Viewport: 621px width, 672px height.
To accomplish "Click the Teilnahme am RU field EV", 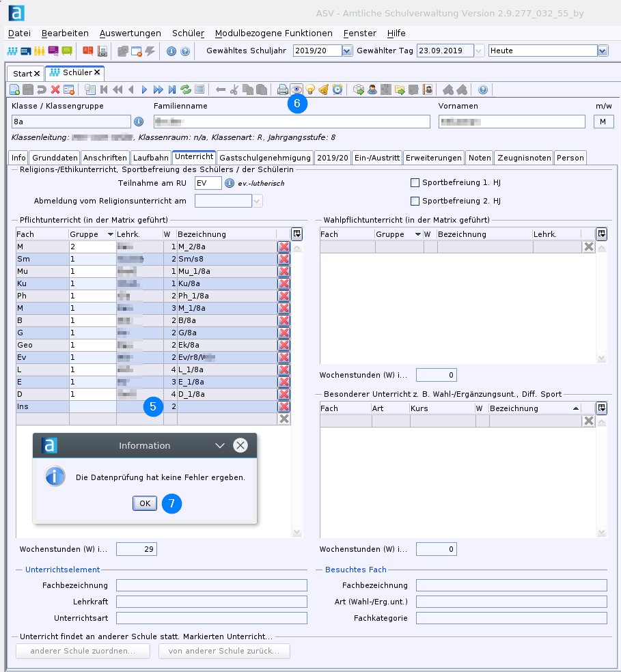I will click(x=208, y=183).
